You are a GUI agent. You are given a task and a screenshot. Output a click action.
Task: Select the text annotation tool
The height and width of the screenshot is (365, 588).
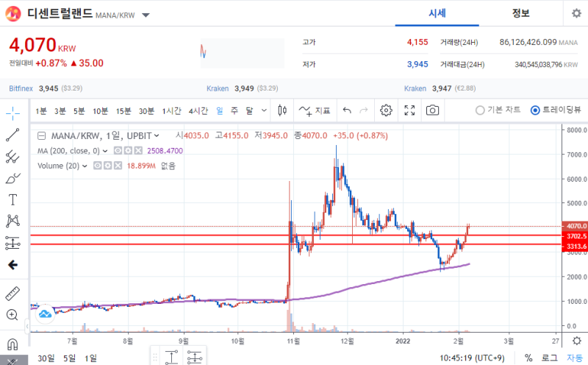[x=12, y=199]
